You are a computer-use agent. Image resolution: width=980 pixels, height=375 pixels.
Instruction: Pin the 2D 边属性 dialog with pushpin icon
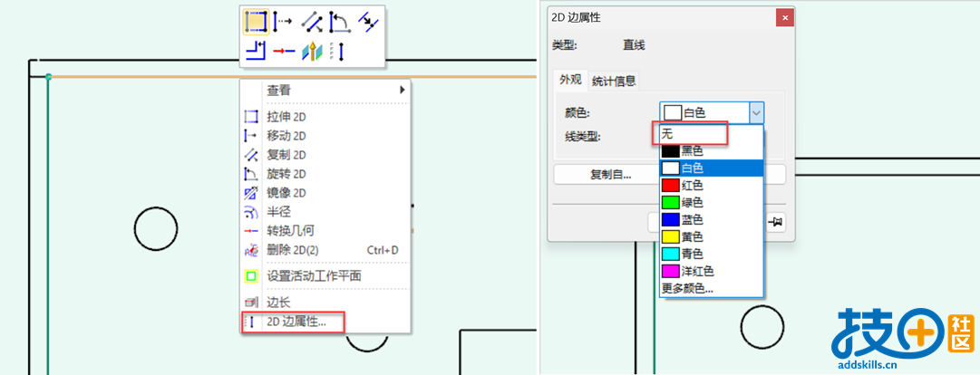pyautogui.click(x=777, y=222)
